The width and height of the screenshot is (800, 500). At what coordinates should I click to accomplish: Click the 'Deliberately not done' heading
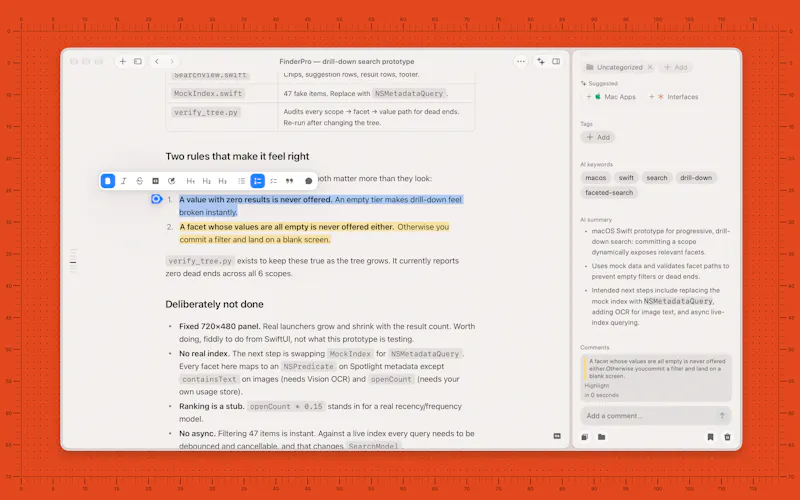(214, 304)
